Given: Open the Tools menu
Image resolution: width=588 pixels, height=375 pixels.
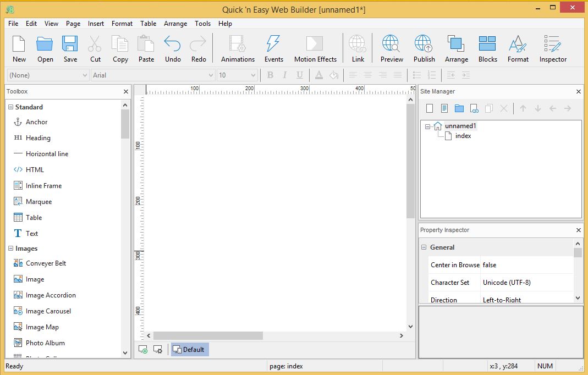Looking at the screenshot, I should coord(202,23).
